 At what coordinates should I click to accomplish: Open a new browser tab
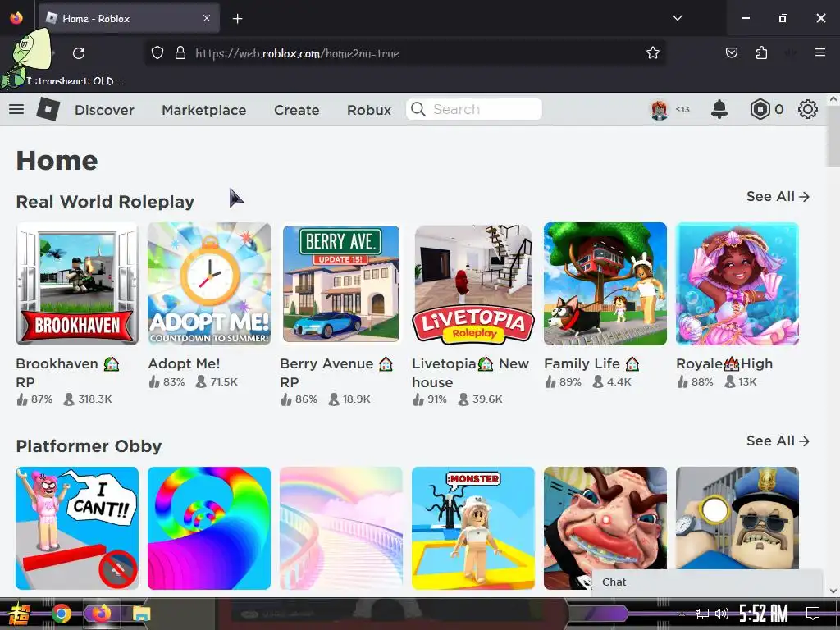tap(237, 19)
